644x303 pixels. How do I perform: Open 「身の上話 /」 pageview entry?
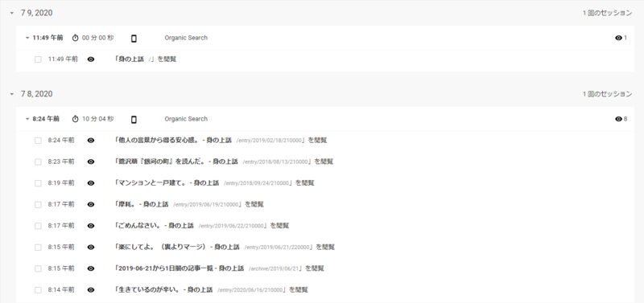pos(146,59)
